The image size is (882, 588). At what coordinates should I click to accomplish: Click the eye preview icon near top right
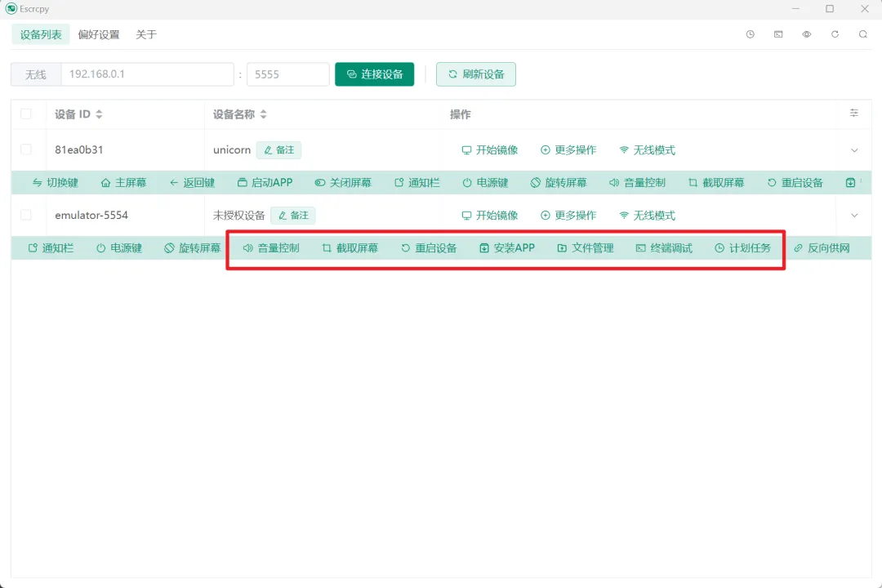(807, 34)
